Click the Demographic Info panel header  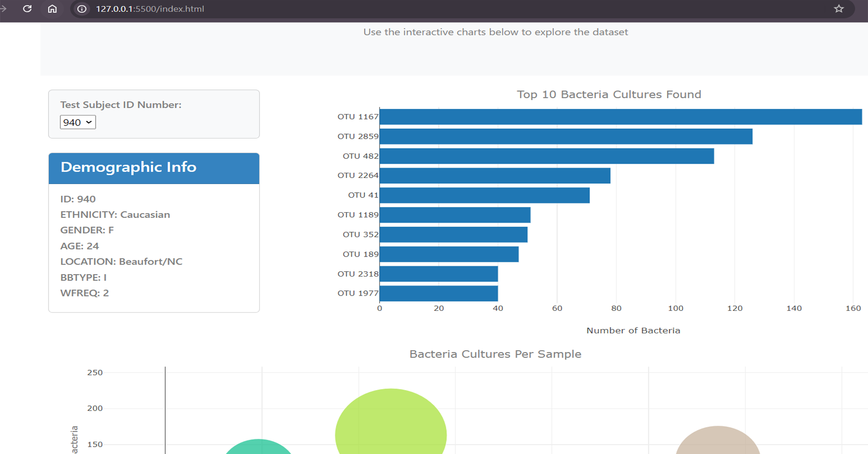[x=154, y=168]
